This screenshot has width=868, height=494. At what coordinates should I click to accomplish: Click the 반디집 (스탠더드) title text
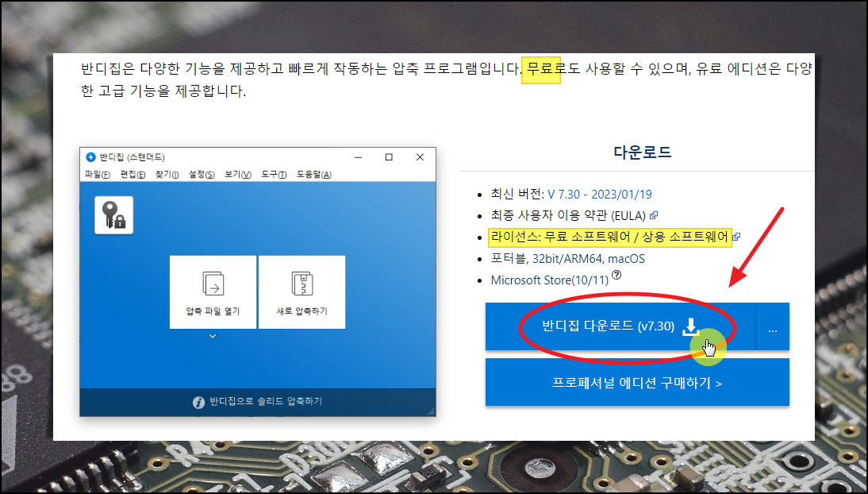point(132,157)
